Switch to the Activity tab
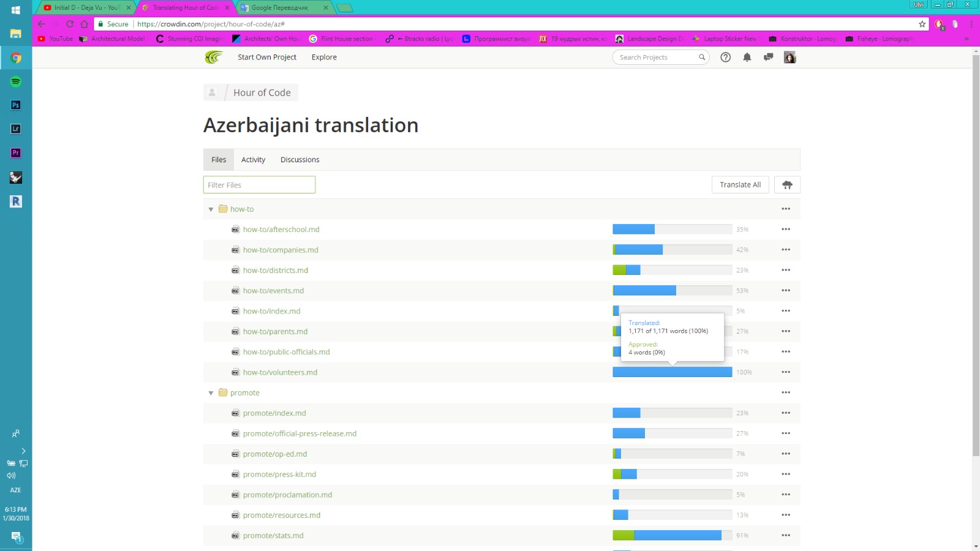The width and height of the screenshot is (980, 551). (x=253, y=160)
